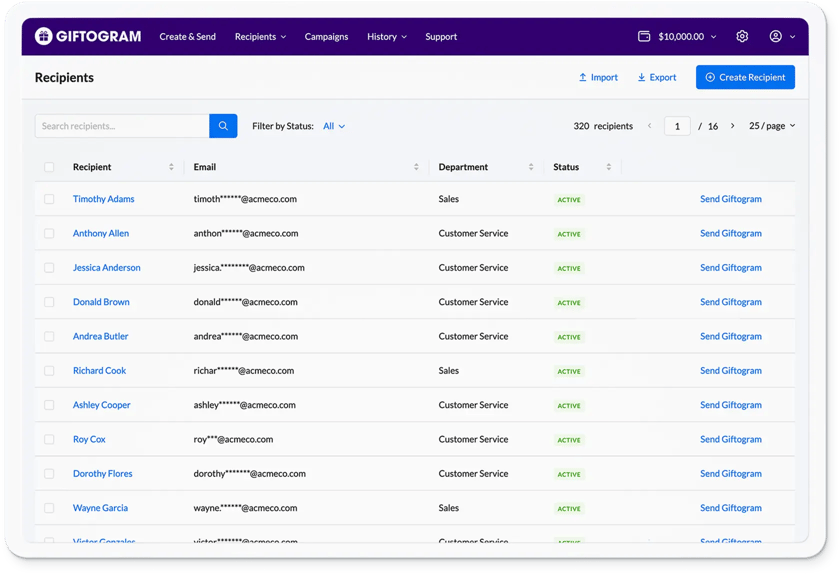Viewport: 840px width, 575px height.
Task: Open settings via the gear icon
Action: click(x=742, y=37)
